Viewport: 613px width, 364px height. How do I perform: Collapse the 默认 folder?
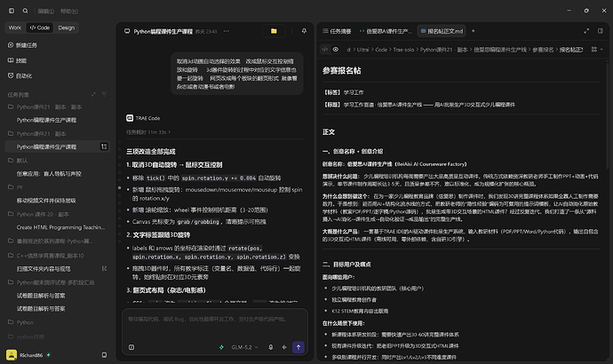[x=18, y=161]
